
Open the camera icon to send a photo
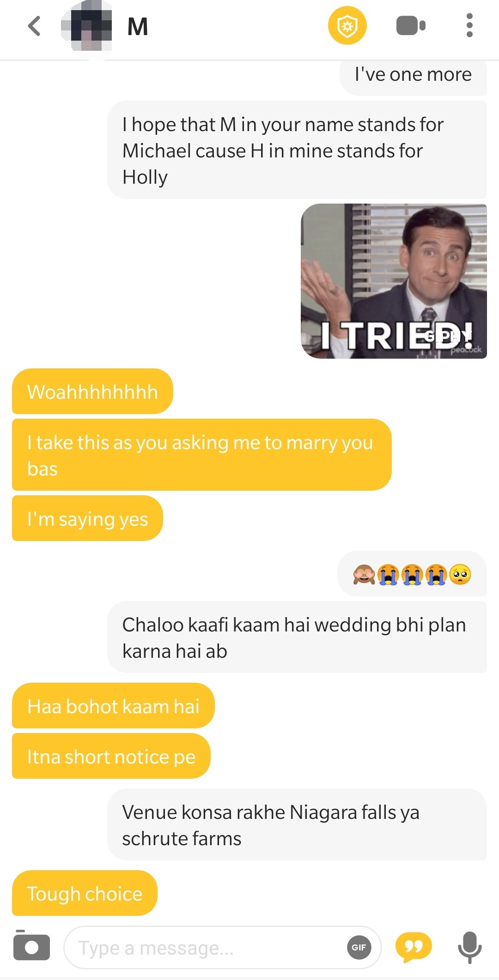32,946
